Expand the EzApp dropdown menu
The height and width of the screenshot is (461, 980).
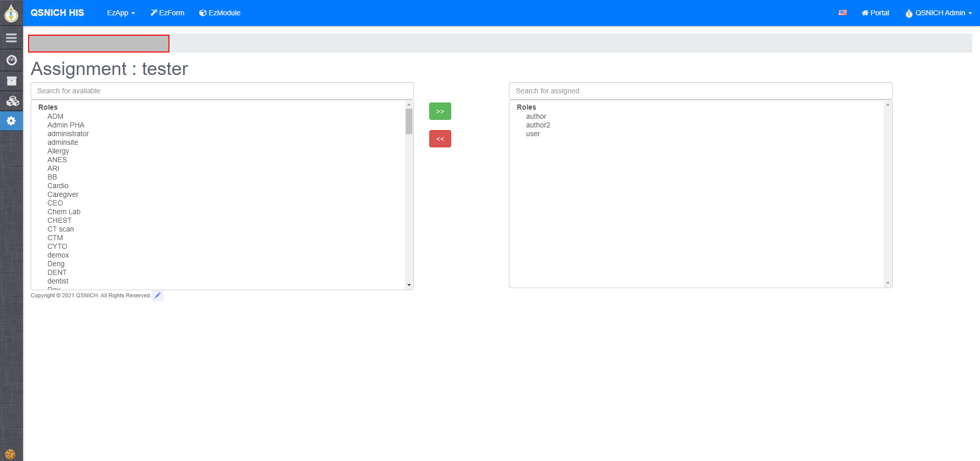coord(120,13)
